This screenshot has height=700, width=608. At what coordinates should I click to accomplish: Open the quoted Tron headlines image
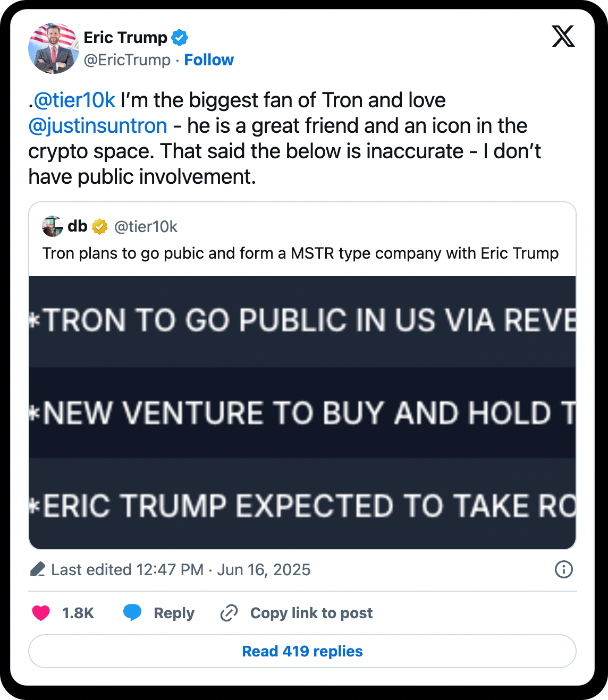(x=302, y=413)
